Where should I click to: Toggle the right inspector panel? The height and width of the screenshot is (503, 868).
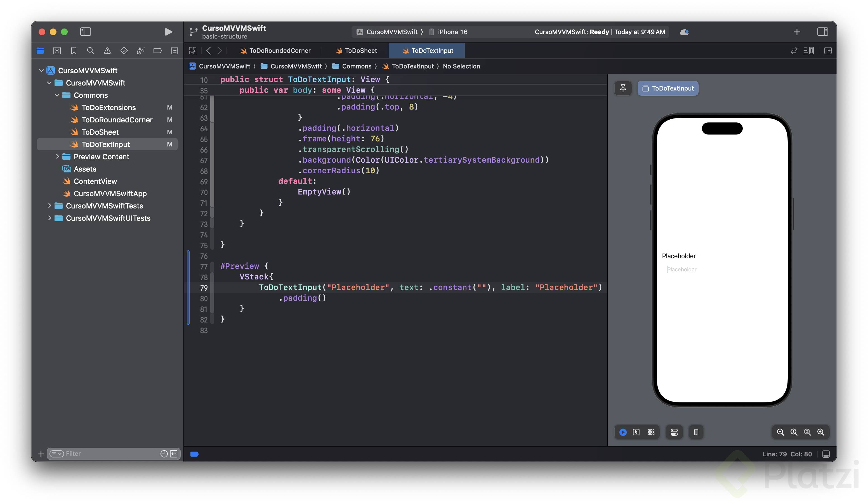tap(822, 32)
